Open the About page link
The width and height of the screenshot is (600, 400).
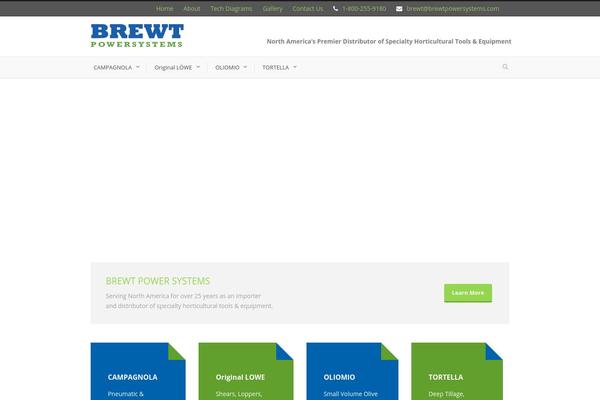coord(192,8)
